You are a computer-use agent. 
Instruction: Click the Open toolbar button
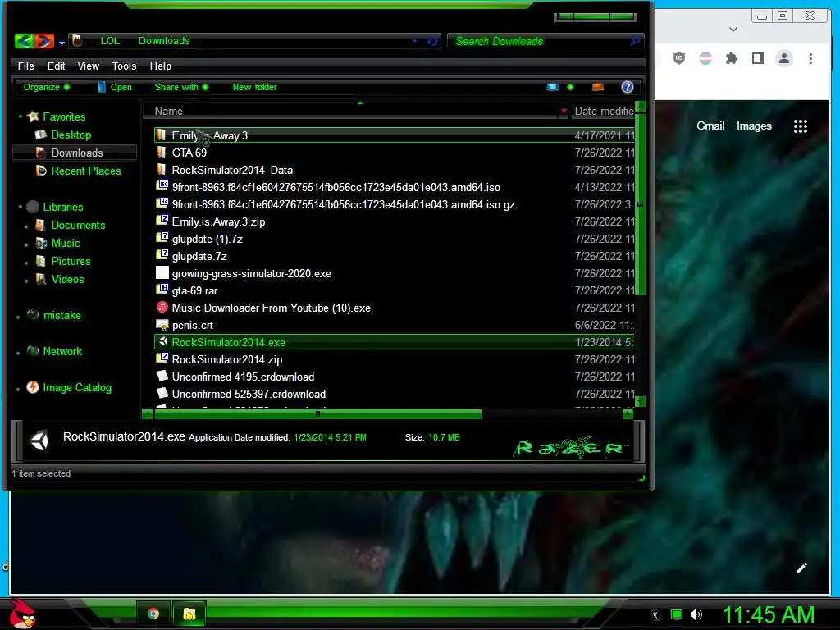click(x=115, y=87)
